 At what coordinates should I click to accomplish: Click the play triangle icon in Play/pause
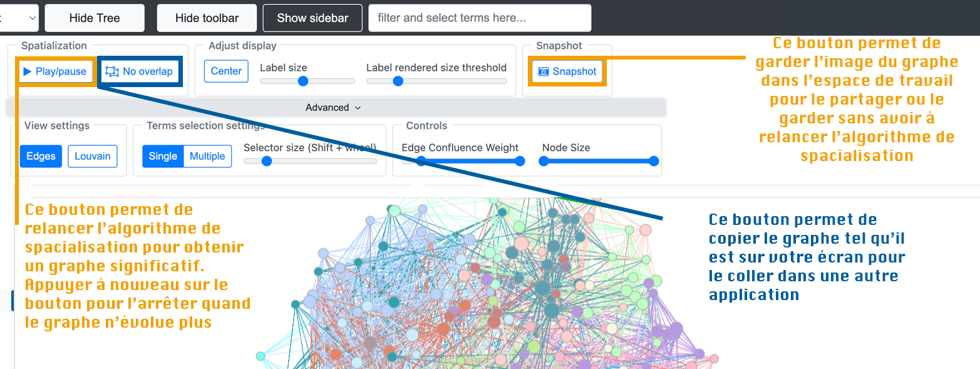[x=28, y=72]
